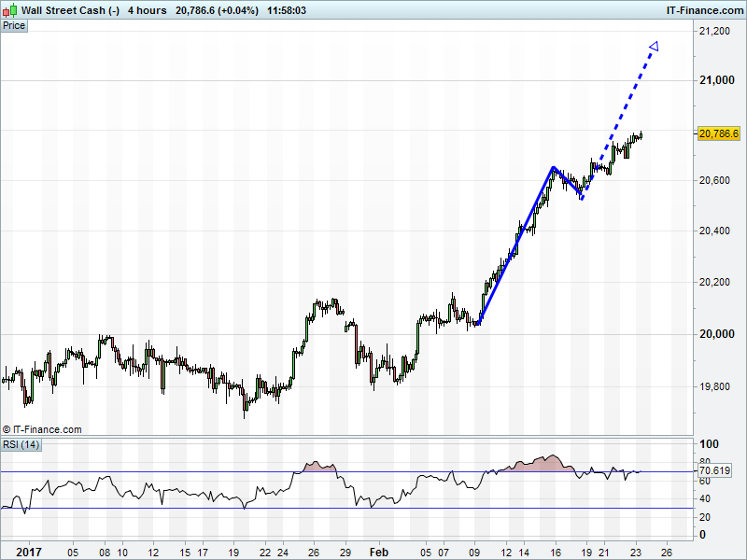Click the RSI axis label 100
The height and width of the screenshot is (560, 747).
click(x=709, y=444)
